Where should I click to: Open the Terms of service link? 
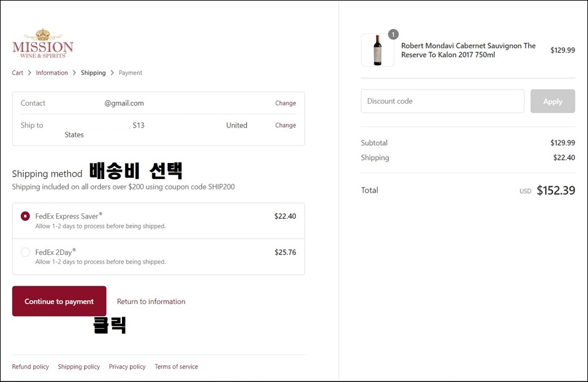[176, 367]
